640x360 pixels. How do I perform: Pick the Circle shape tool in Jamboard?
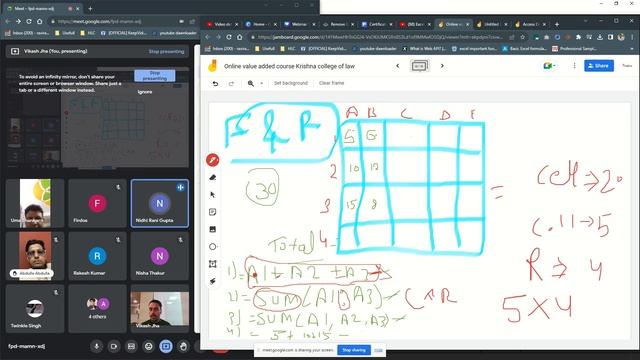coord(213,247)
